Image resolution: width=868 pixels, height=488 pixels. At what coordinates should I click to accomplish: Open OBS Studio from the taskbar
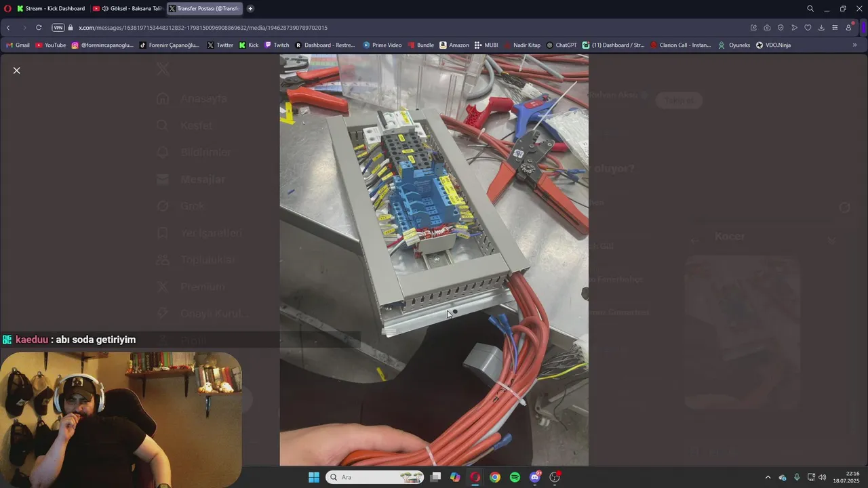(555, 477)
